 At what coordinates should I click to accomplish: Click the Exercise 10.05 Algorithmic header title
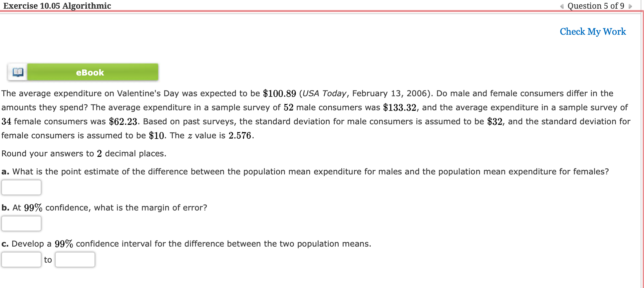pos(57,6)
